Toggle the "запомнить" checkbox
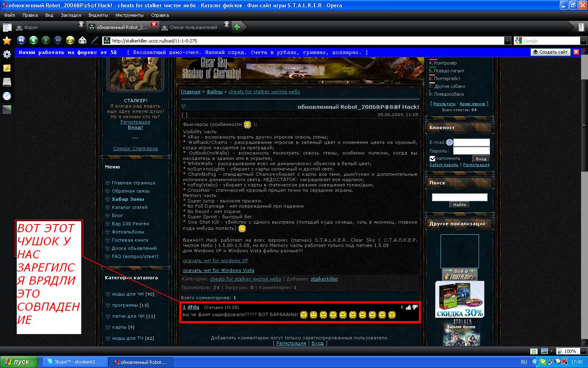The image size is (588, 368). [432, 159]
